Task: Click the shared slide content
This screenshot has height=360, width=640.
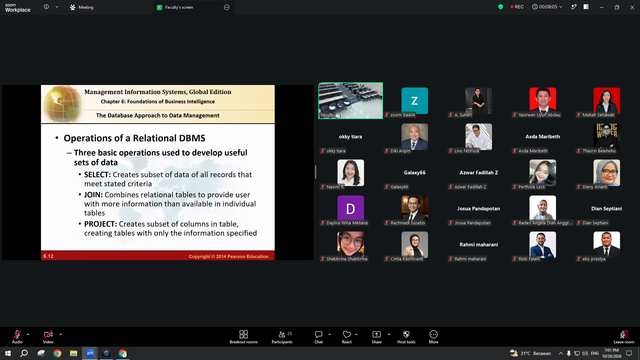Action: [158, 172]
